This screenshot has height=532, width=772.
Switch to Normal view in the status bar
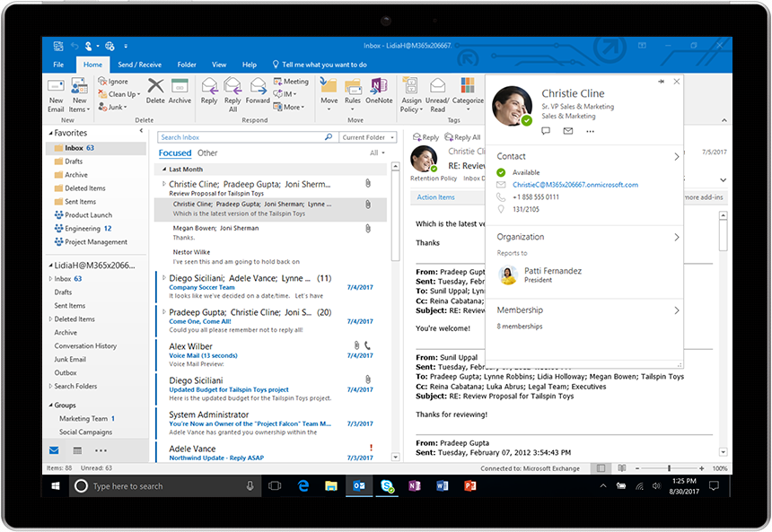(601, 468)
